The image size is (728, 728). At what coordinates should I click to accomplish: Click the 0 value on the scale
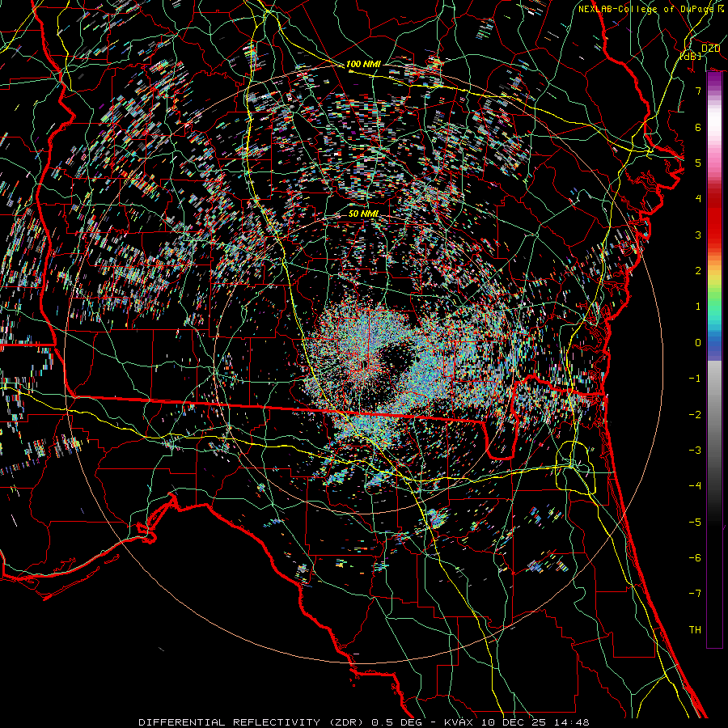(x=698, y=343)
